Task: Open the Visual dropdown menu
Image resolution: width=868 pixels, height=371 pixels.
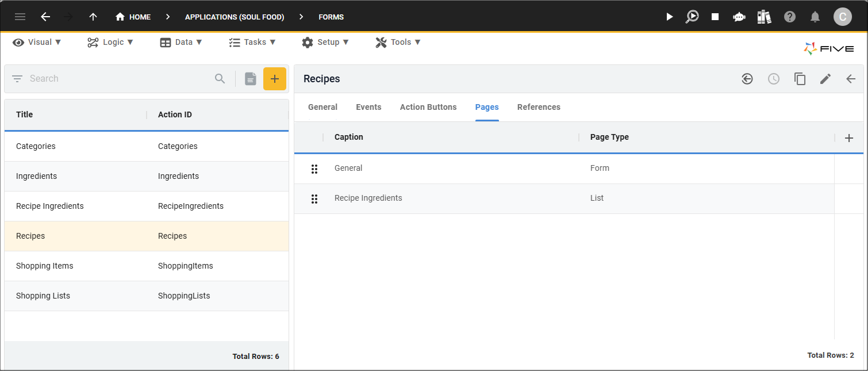Action: coord(37,42)
